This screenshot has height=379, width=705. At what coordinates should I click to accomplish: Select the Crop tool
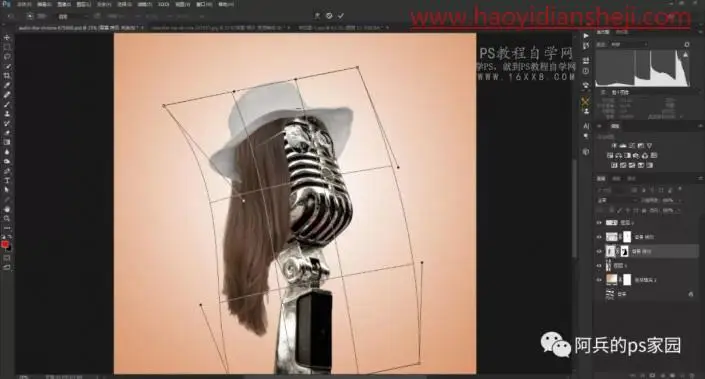7,76
